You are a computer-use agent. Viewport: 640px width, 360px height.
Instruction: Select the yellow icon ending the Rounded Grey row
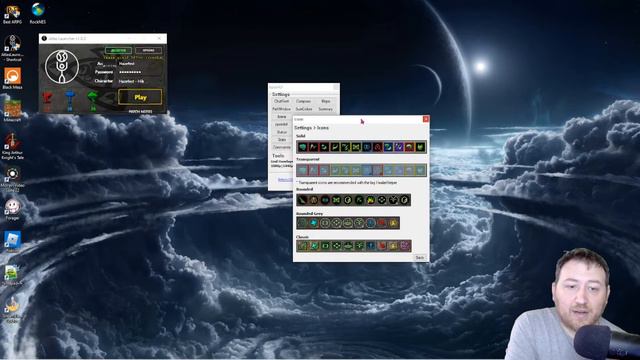pos(393,222)
